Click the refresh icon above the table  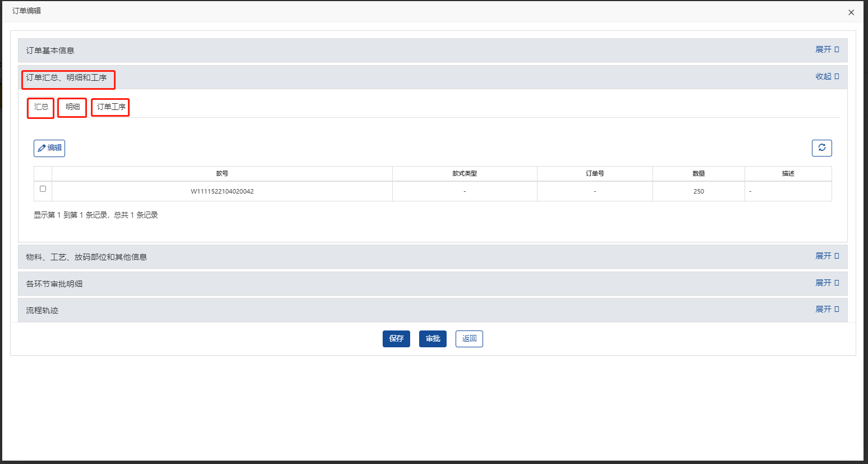[821, 148]
